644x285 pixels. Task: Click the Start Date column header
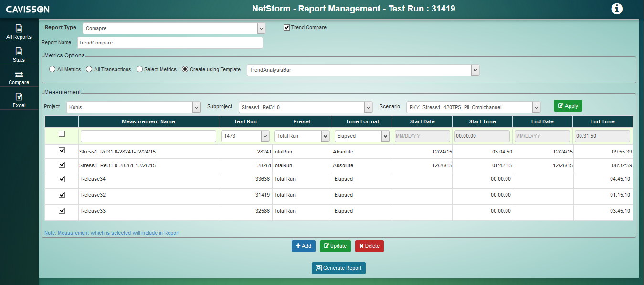422,121
